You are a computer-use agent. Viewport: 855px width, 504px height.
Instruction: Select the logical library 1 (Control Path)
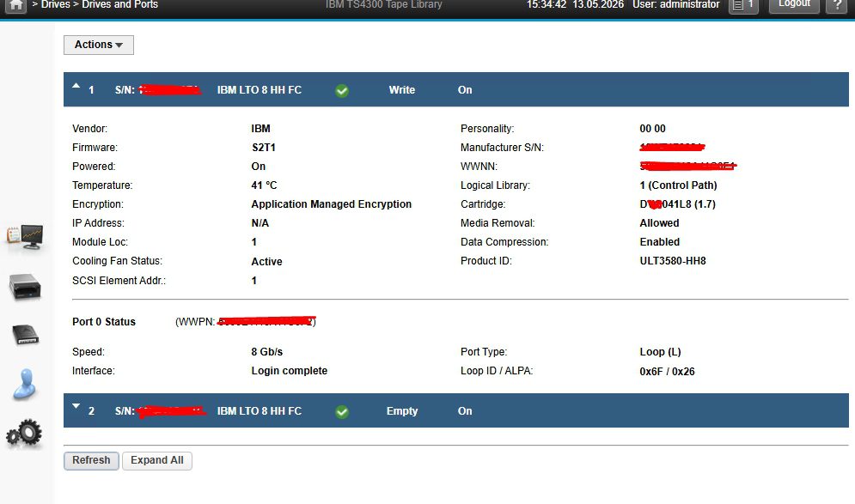coord(678,185)
